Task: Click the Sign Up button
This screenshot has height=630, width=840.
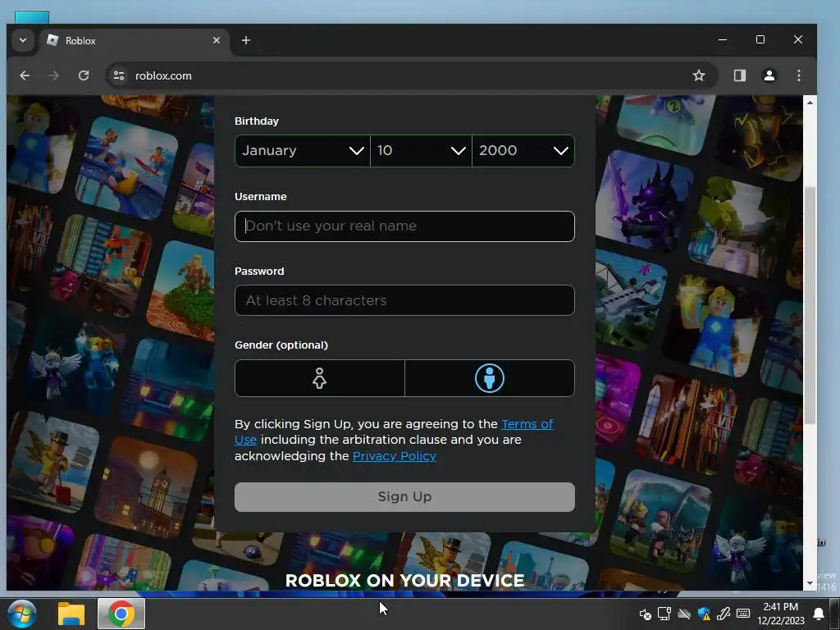Action: pyautogui.click(x=404, y=496)
